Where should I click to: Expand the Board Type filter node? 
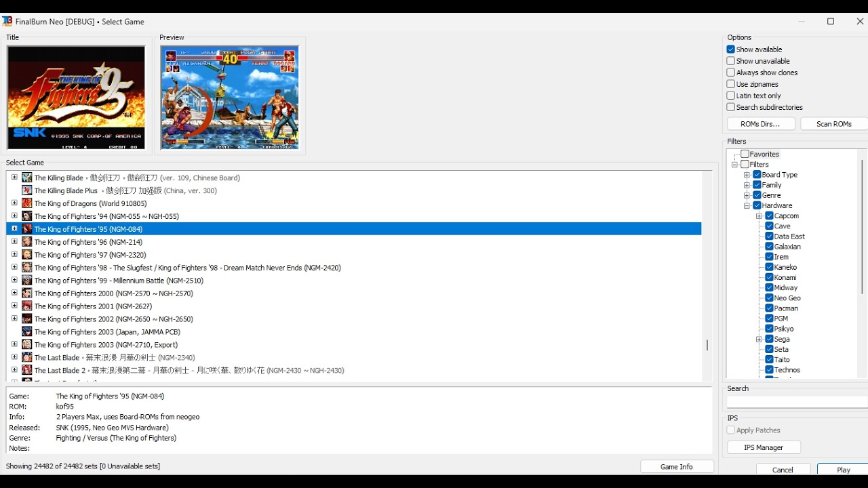point(747,175)
